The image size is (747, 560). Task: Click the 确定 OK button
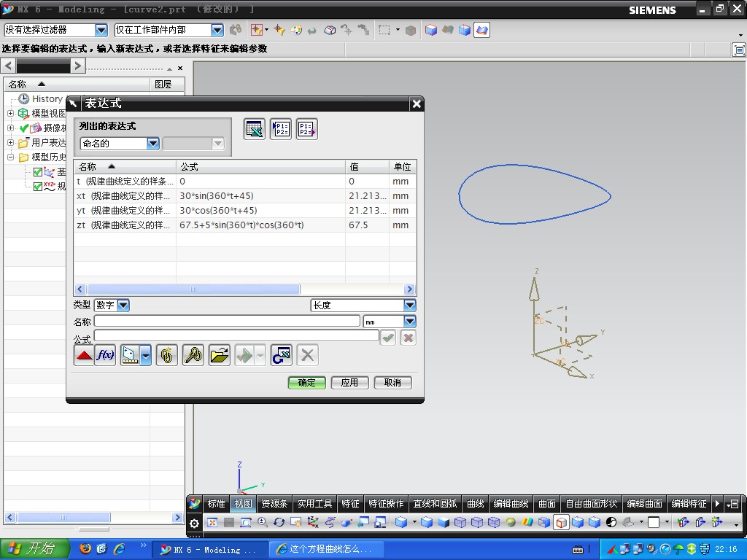307,382
